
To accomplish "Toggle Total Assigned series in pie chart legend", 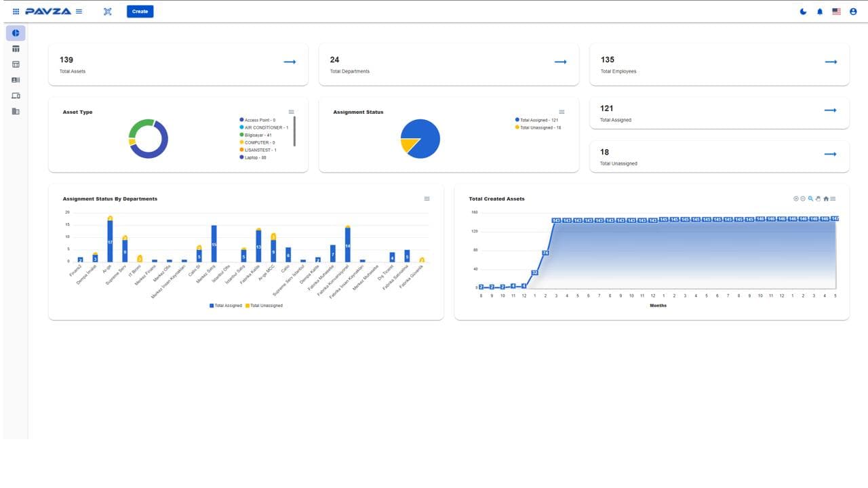I will click(536, 120).
